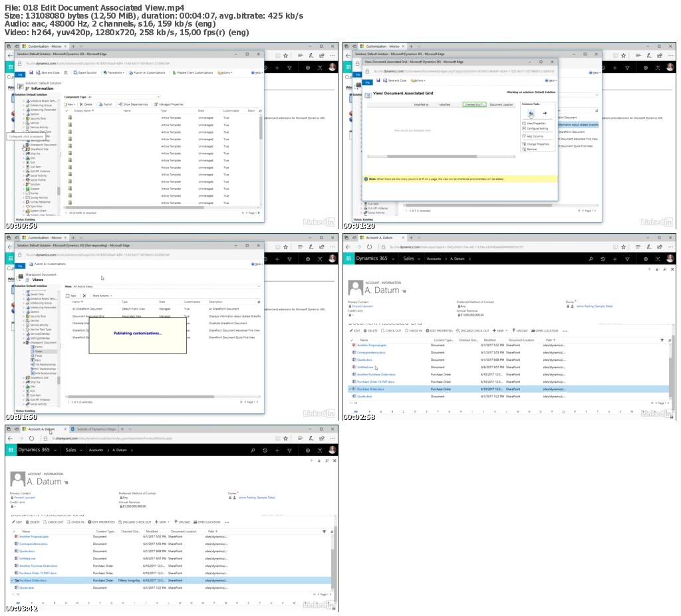Open the Actions menu in the 00:01:20 view editor
Image resolution: width=681 pixels, height=616 pixels.
(418, 80)
